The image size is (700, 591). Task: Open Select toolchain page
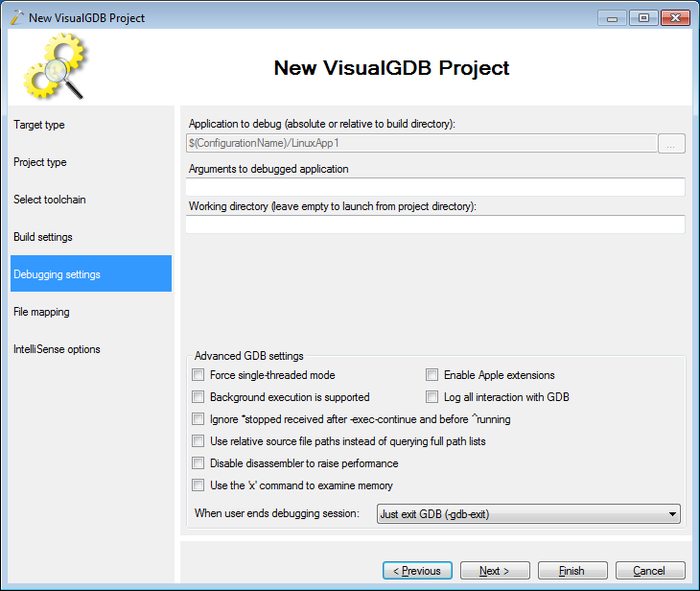pos(91,200)
